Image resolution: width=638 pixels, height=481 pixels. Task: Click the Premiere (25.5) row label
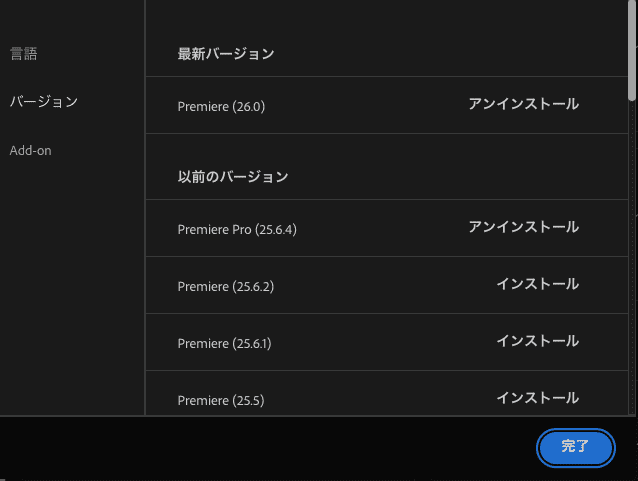[221, 400]
